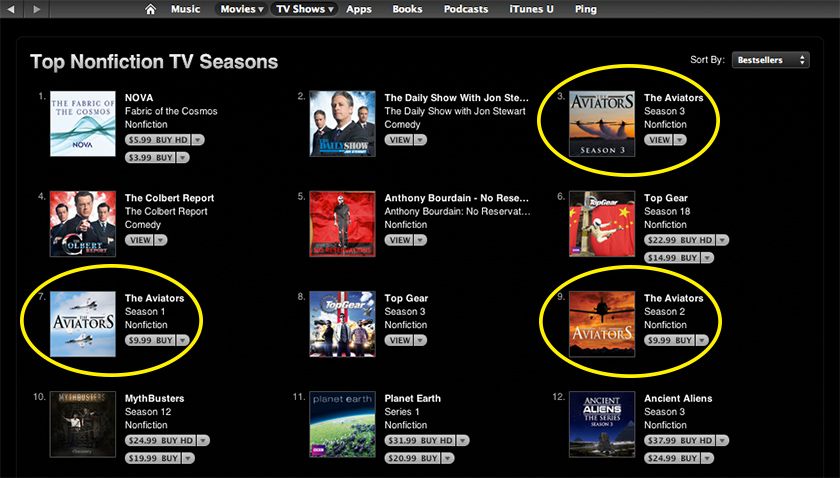Image resolution: width=840 pixels, height=478 pixels.
Task: Open the Ancient Aliens Season 3 artwork
Action: point(602,424)
